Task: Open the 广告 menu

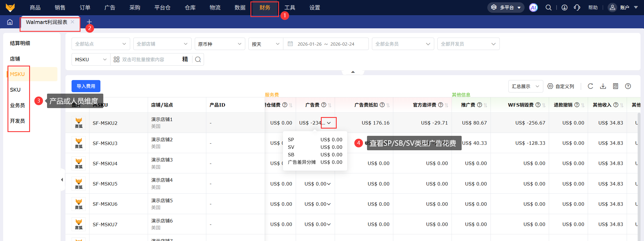Action: point(110,8)
